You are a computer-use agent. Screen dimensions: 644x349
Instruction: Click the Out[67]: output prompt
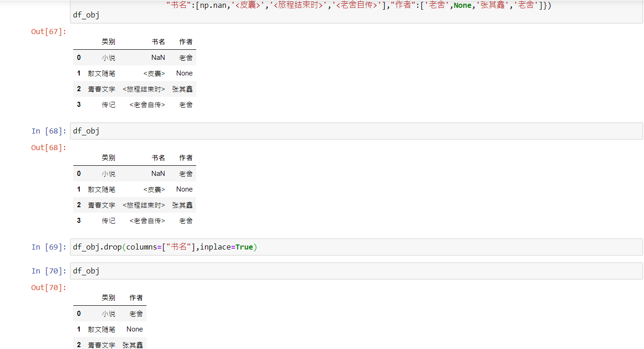coord(49,32)
